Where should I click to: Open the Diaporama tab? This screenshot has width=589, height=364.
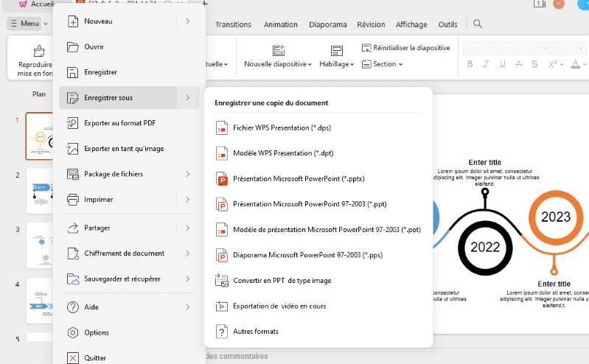[328, 24]
